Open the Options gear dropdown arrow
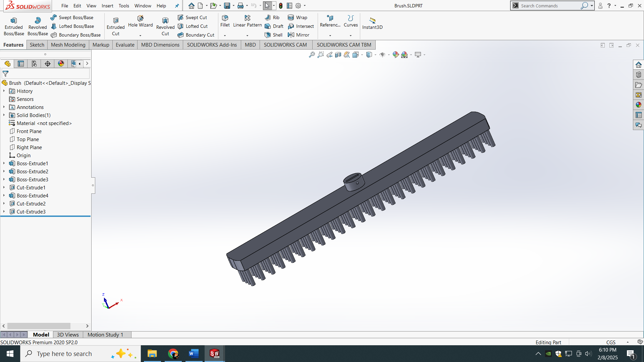The width and height of the screenshot is (644, 362). [x=305, y=6]
